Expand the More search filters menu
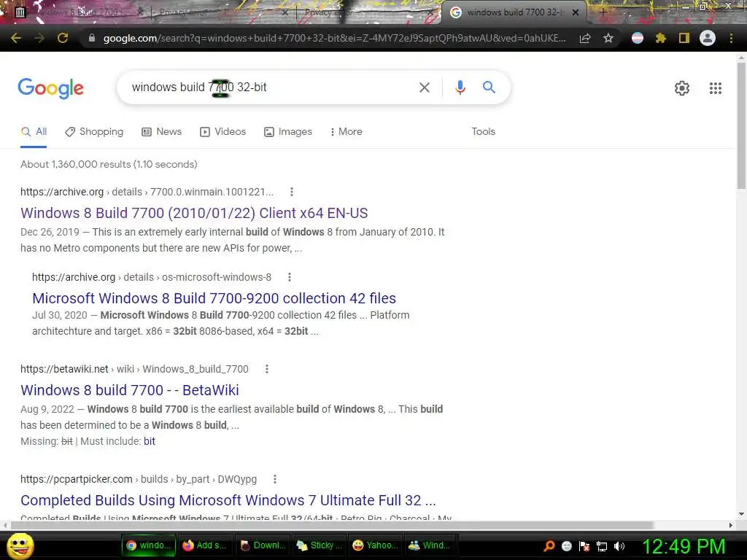Screen dimensions: 747x560 pyautogui.click(x=347, y=132)
